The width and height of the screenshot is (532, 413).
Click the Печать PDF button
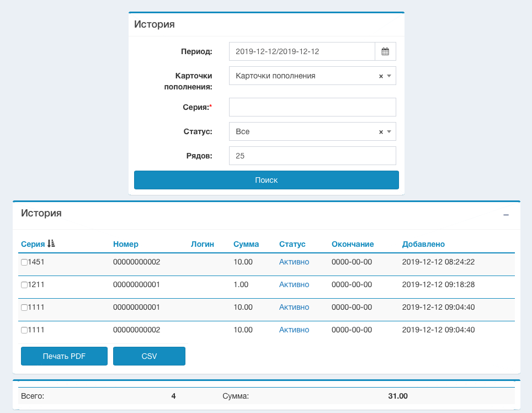pos(64,356)
